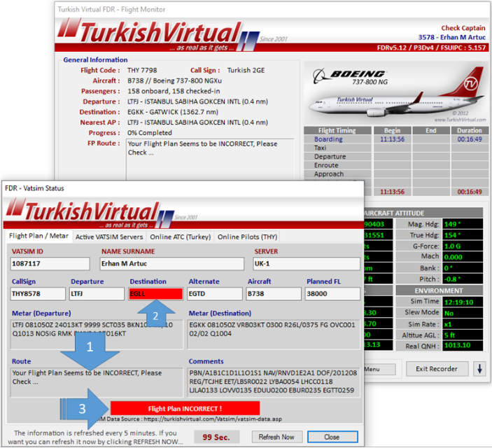Click the Name Surname field Erhan M Artuc
This screenshot has height=448, width=492.
[x=171, y=264]
